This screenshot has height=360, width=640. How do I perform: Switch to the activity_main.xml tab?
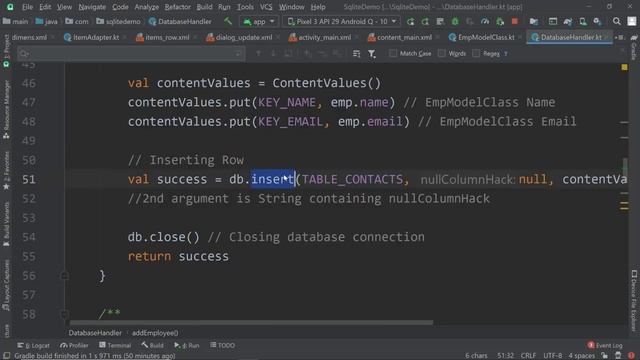tap(320, 37)
